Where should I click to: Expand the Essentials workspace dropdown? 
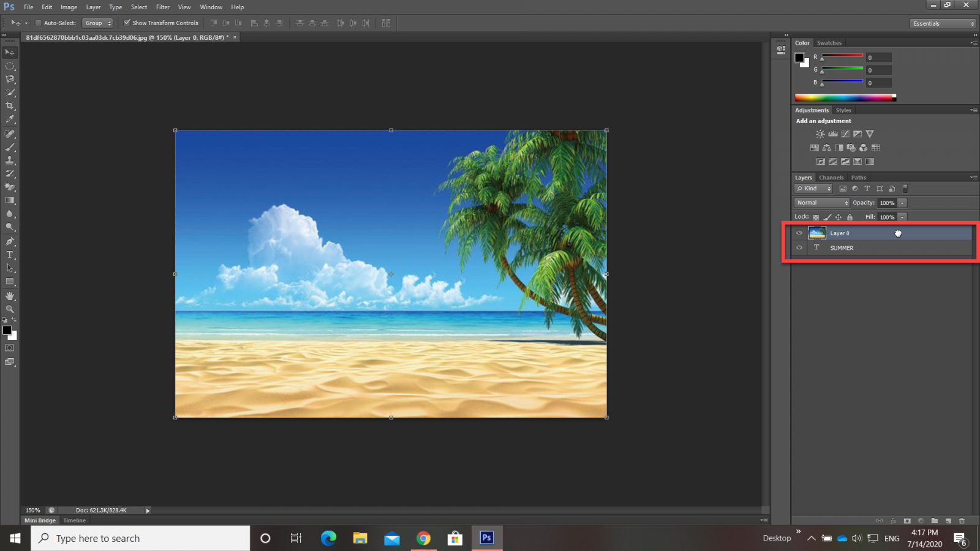943,23
